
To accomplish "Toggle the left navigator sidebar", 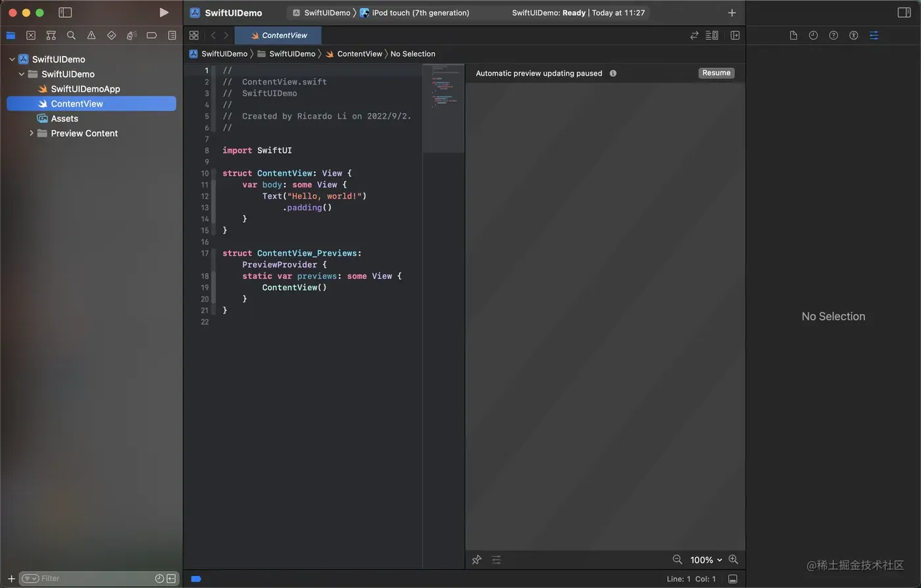I will 65,12.
